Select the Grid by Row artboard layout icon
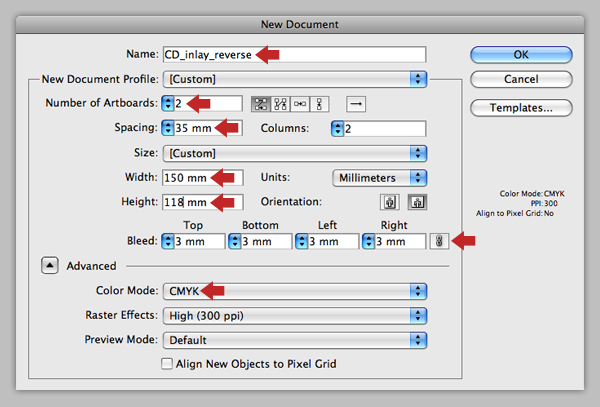This screenshot has height=407, width=600. 261,104
